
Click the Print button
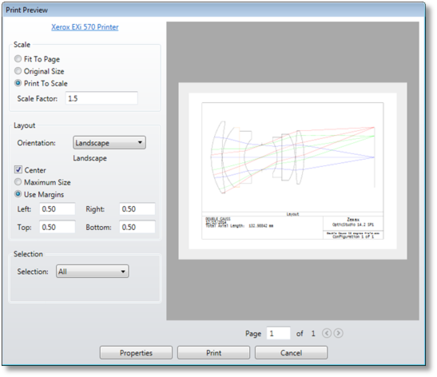(214, 353)
